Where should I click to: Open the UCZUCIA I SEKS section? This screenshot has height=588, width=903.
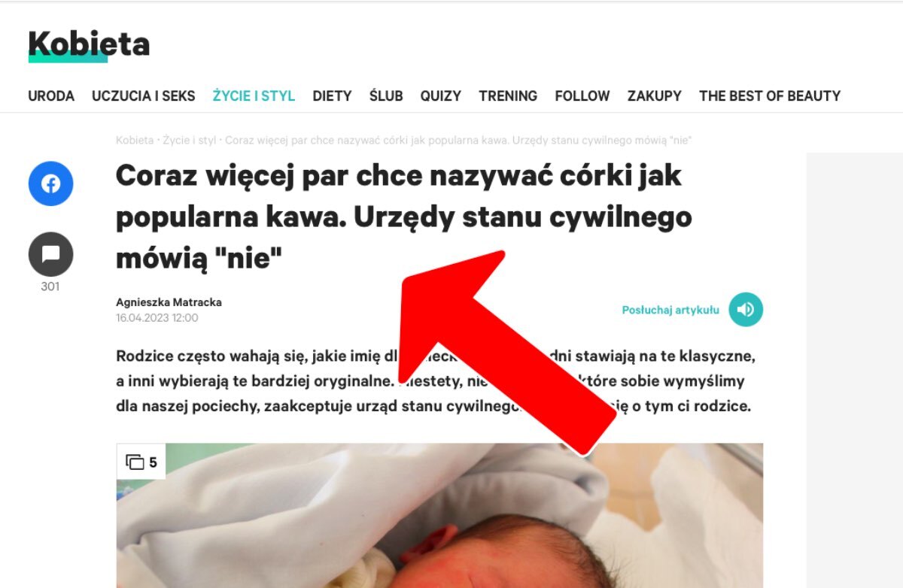144,96
